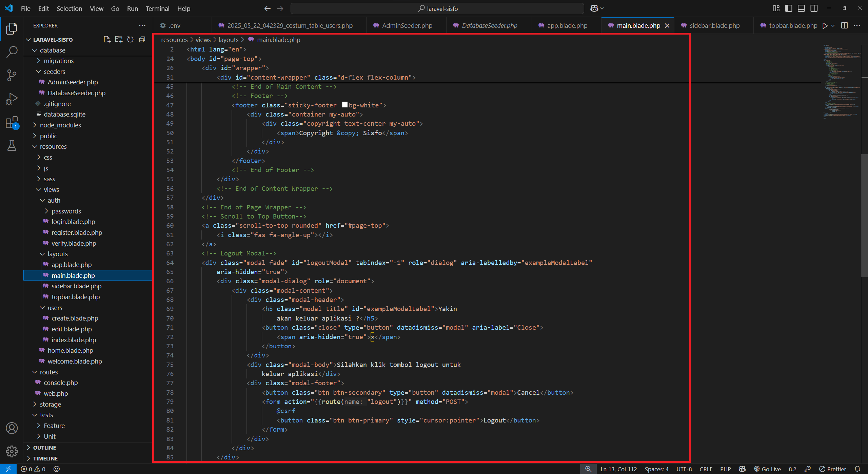Open the Extensions view
This screenshot has width=868, height=474.
(x=12, y=122)
